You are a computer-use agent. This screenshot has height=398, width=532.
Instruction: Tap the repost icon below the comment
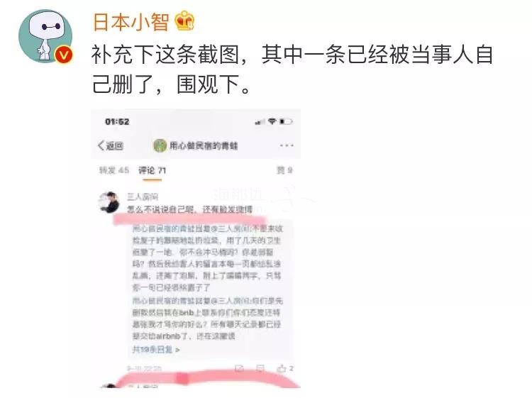tap(239, 368)
